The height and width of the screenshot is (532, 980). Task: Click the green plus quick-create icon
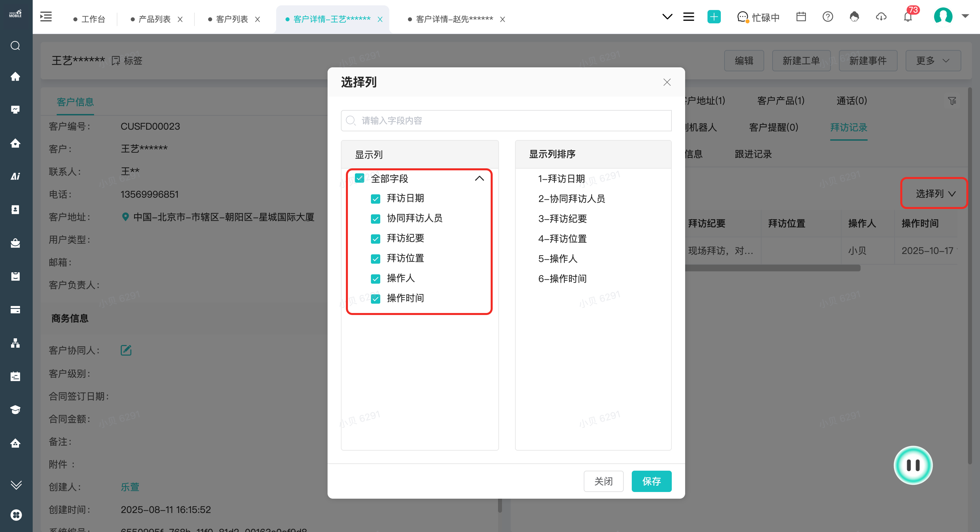[714, 17]
